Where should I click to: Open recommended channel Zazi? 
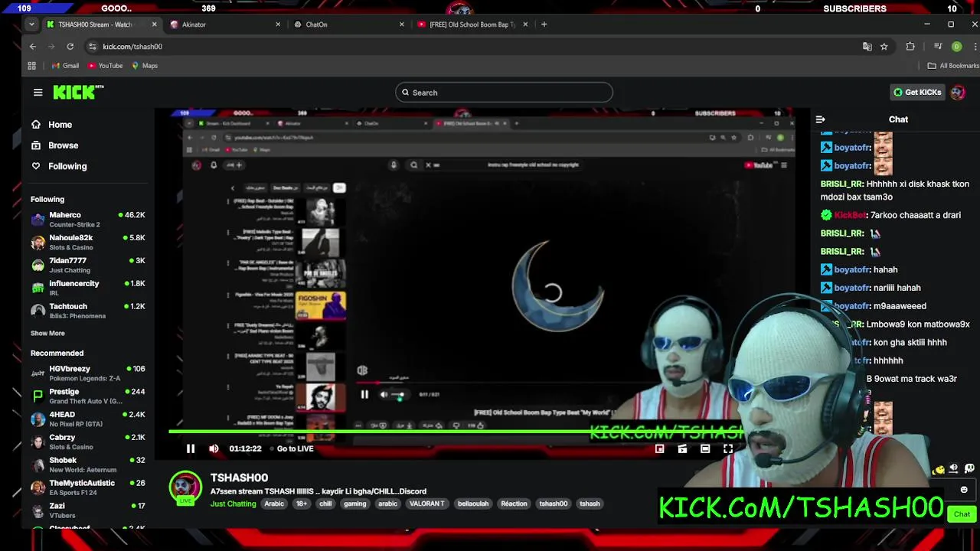click(88, 510)
